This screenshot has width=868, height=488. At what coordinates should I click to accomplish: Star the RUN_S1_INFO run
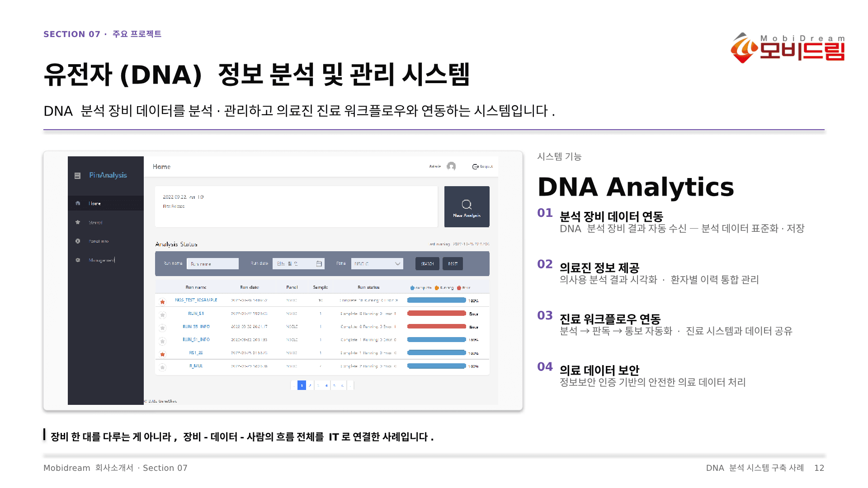pos(163,341)
